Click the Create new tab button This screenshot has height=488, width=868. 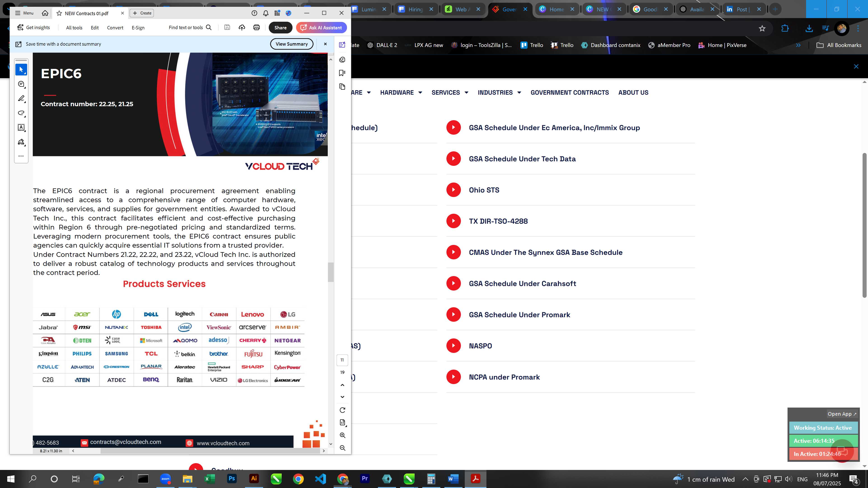(142, 13)
